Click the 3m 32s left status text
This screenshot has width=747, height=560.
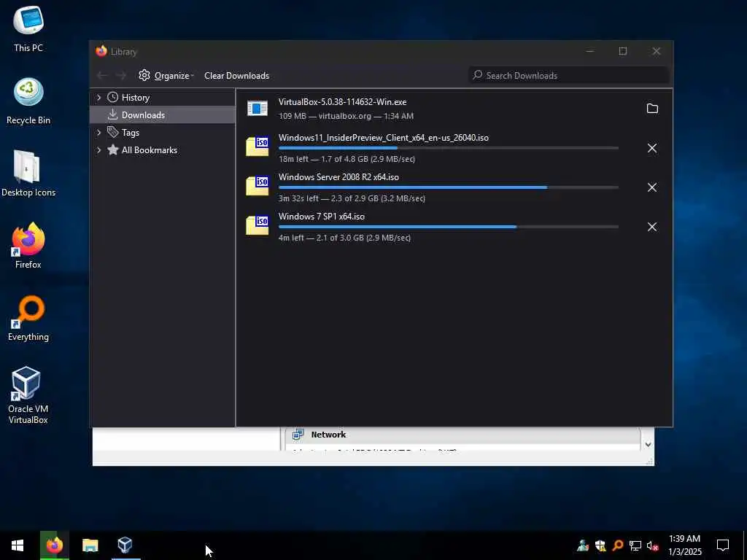click(352, 198)
